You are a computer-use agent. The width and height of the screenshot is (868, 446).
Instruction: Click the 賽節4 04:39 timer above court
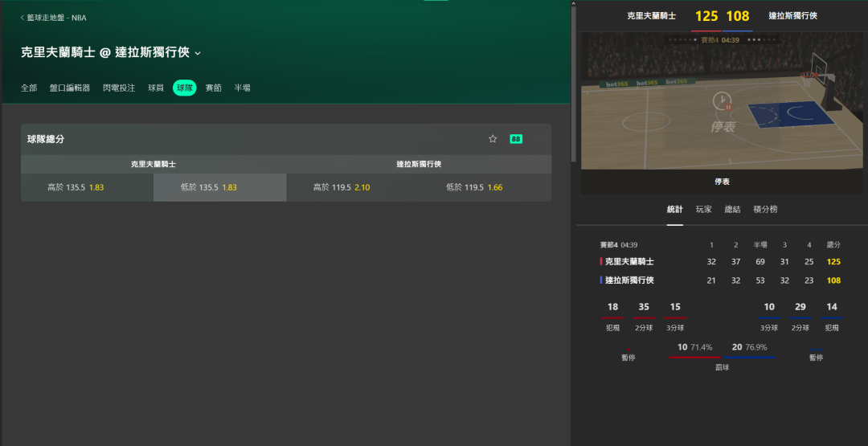[719, 40]
